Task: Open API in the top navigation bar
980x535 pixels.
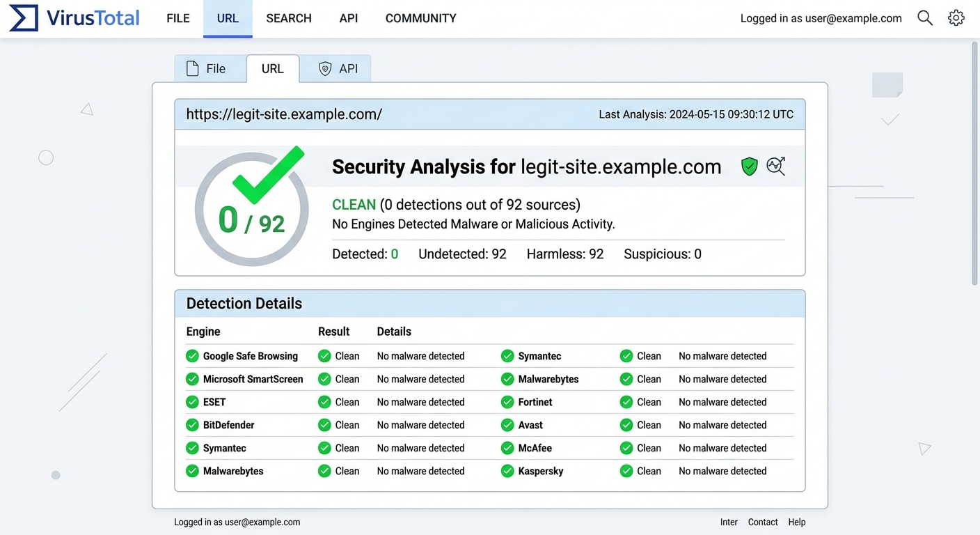Action: (349, 18)
